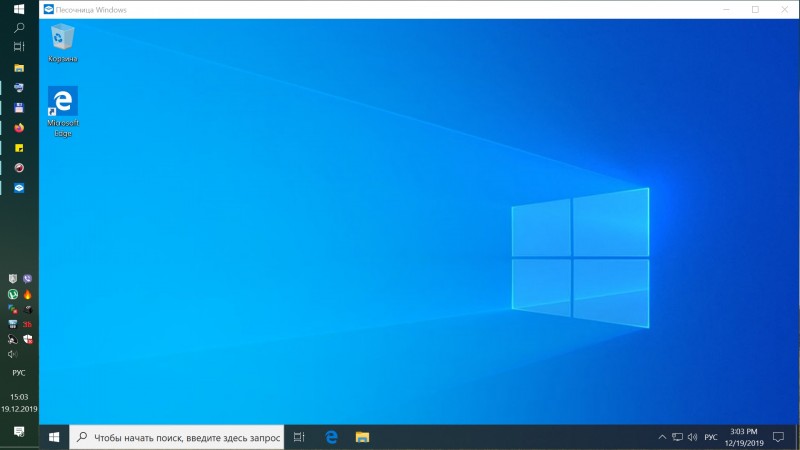Select the Windows Sandbox host taskbar icon
The image size is (800, 450).
pyautogui.click(x=19, y=188)
